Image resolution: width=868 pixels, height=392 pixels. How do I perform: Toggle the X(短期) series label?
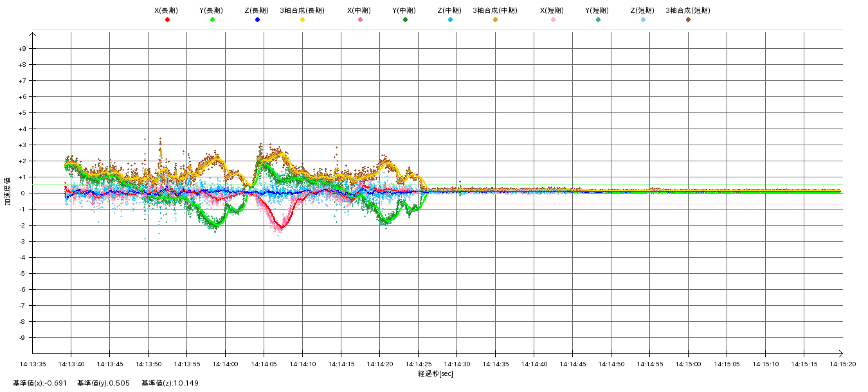pos(552,10)
